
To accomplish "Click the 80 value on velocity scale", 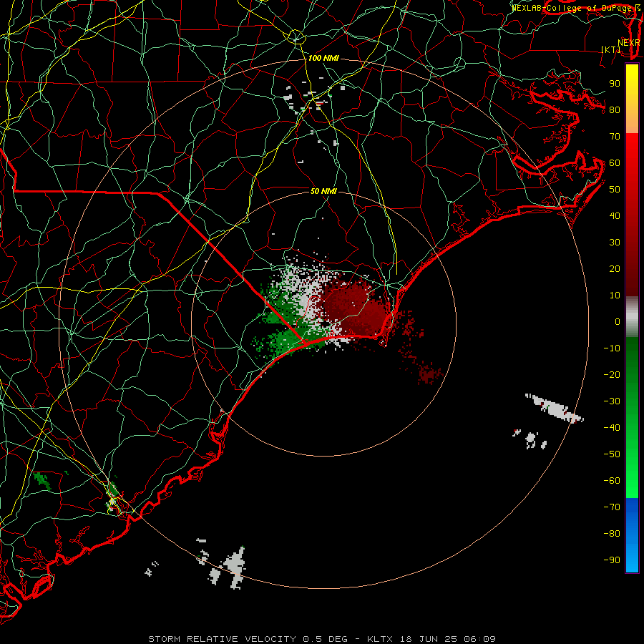I will click(615, 109).
